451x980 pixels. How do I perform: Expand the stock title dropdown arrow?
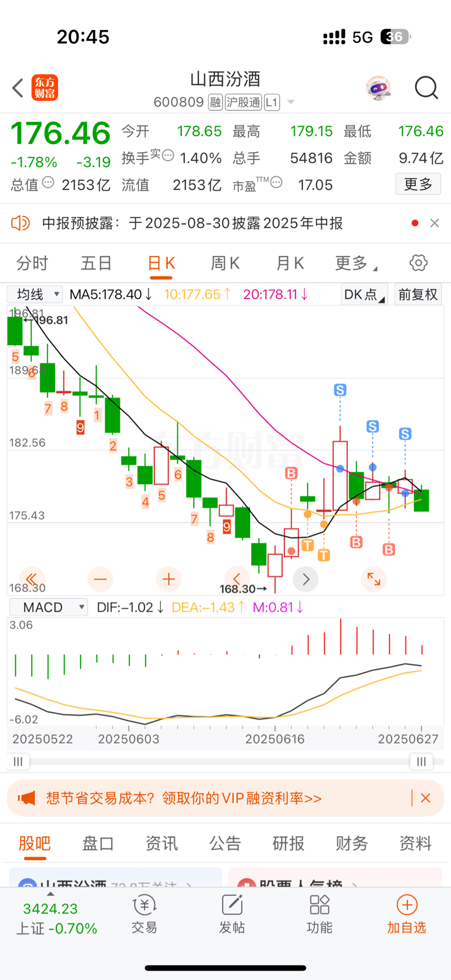pyautogui.click(x=290, y=103)
